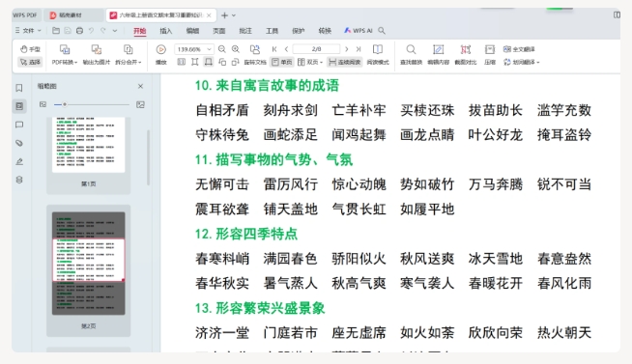Image resolution: width=632 pixels, height=364 pixels.
Task: Go to first page with the |< icon
Action: tap(274, 49)
